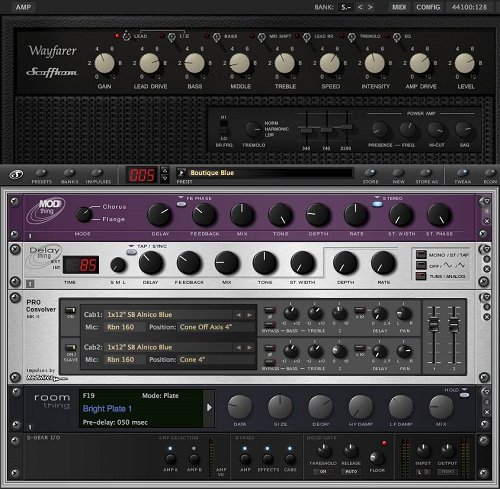
Task: Toggle the TREMOLO switch on the amp
Action: pos(352,36)
